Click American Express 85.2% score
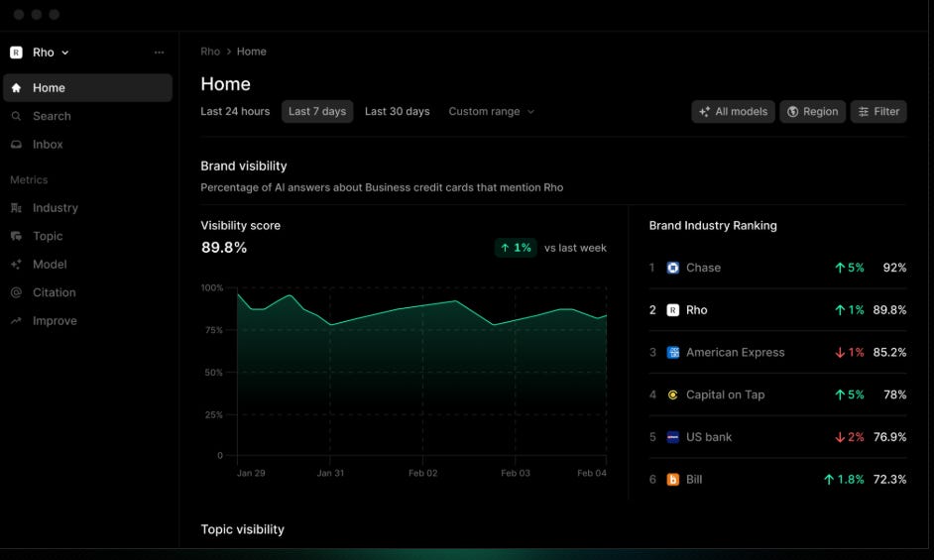934x560 pixels. click(890, 352)
